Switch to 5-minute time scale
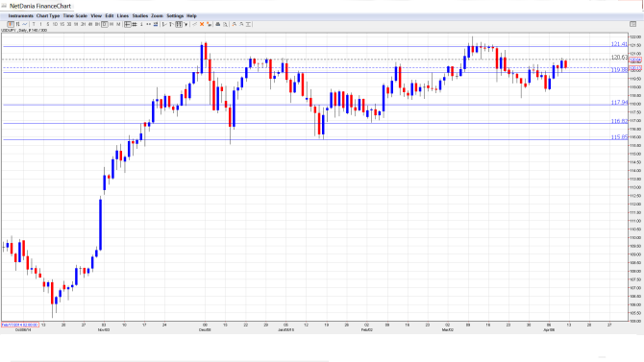644x362 pixels. (48, 24)
